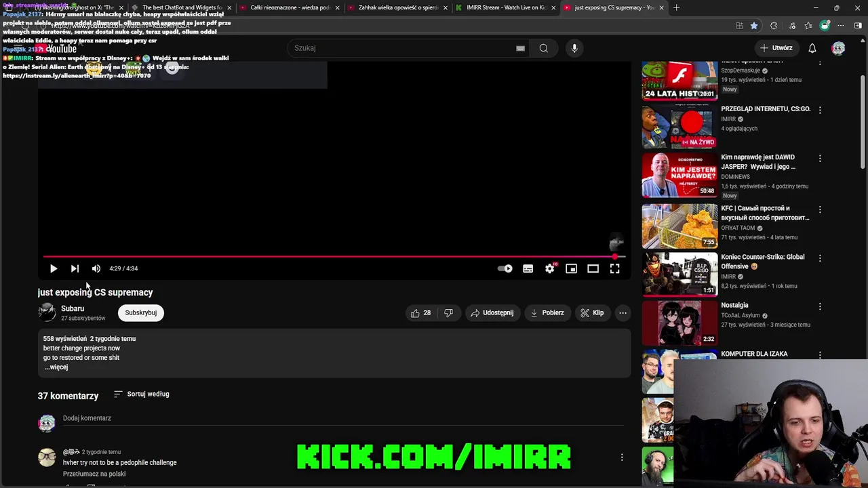
Task: Click the Szukaj search box
Action: click(x=403, y=48)
